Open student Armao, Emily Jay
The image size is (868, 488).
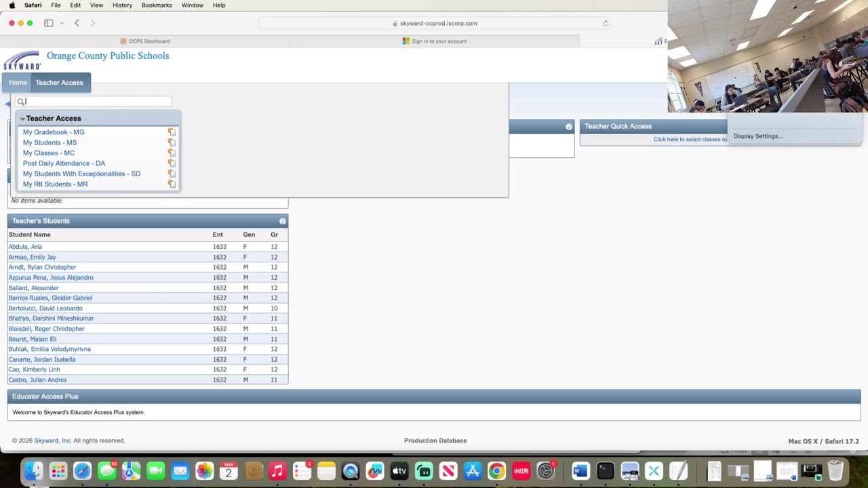click(32, 257)
